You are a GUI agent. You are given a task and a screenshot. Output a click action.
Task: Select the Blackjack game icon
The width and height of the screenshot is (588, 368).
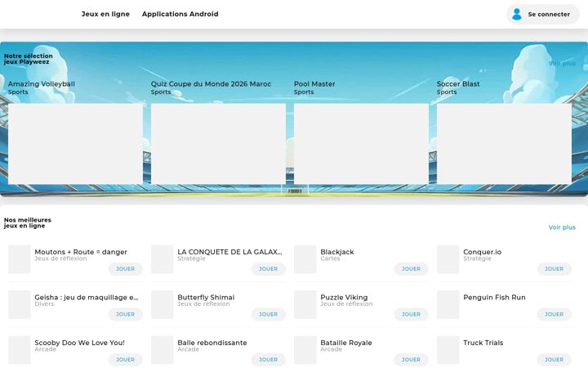click(305, 259)
